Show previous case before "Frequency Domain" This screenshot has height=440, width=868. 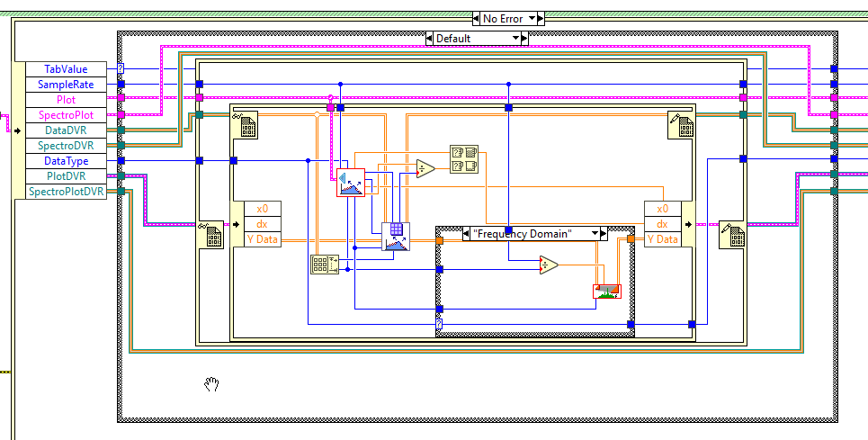coord(466,234)
